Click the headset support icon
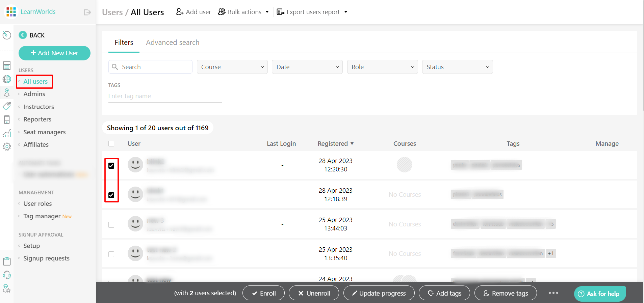The image size is (644, 303). [x=7, y=275]
